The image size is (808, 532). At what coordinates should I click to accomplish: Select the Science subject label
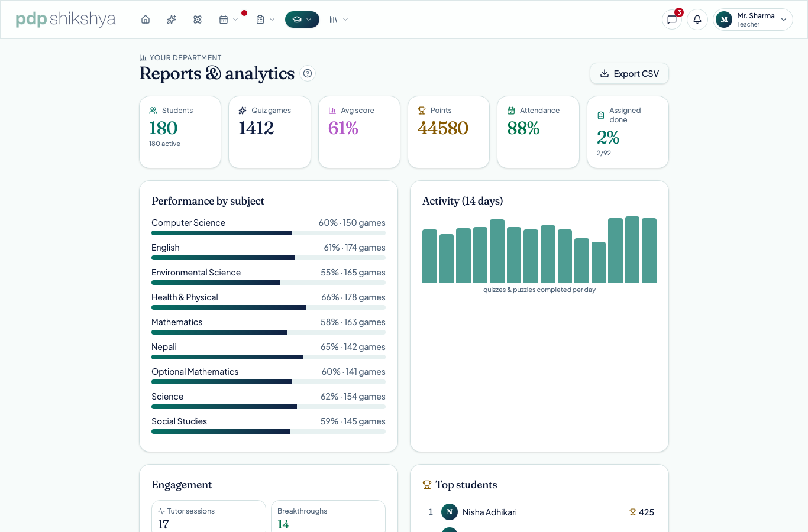click(167, 397)
